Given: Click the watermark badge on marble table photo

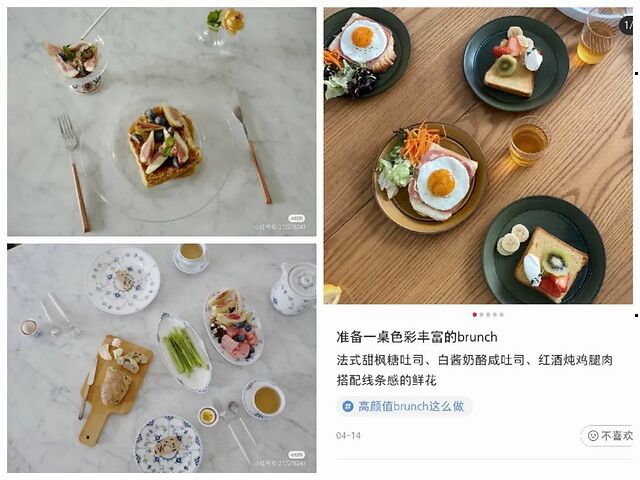Looking at the screenshot, I should coord(296,455).
